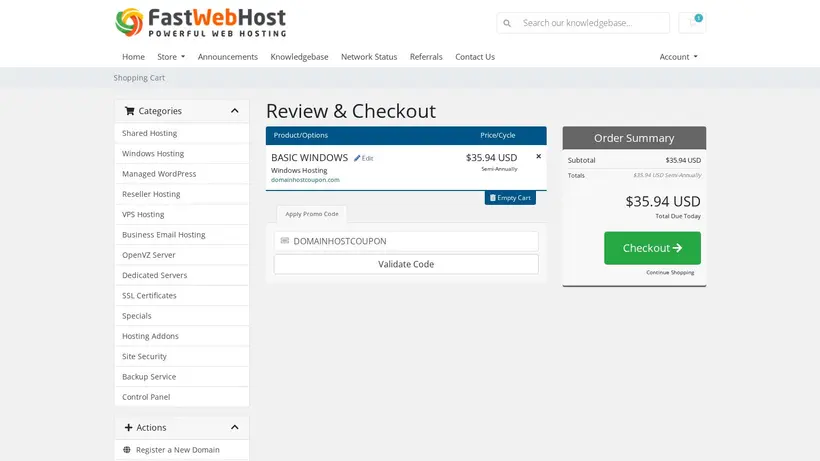This screenshot has width=820, height=461.
Task: Select Hosting Addons category
Action: 181,336
